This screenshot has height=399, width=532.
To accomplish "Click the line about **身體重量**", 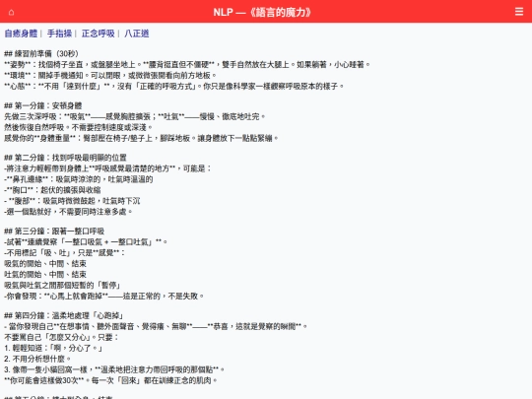I will (x=141, y=138).
